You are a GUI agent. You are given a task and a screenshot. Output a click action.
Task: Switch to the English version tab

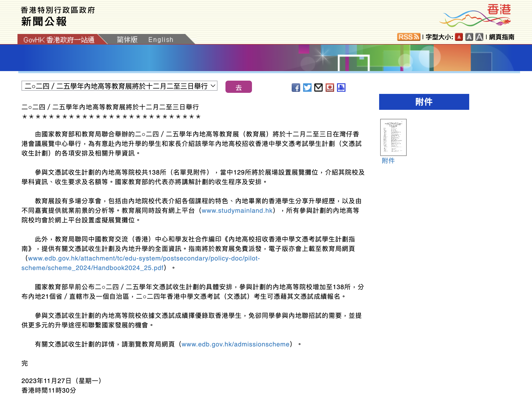pos(161,39)
